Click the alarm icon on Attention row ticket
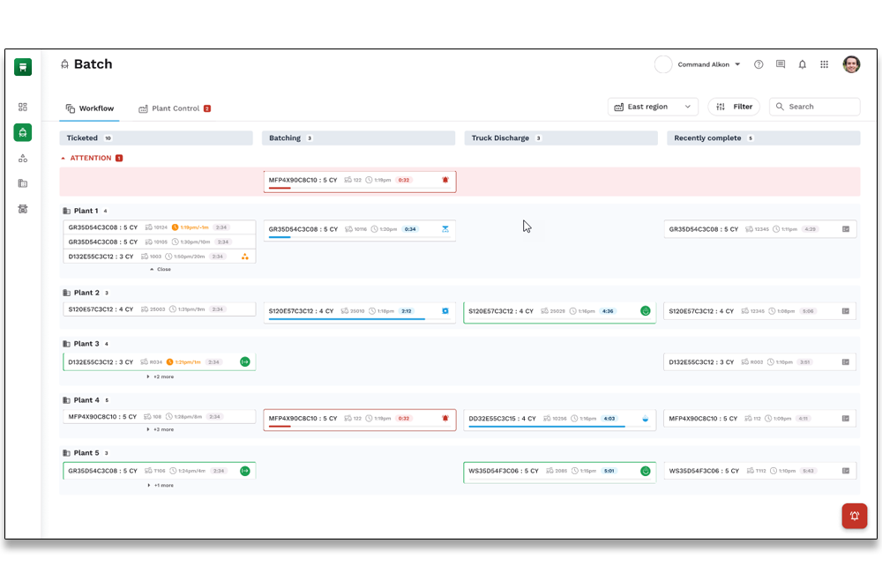Image resolution: width=882 pixels, height=588 pixels. click(x=445, y=180)
